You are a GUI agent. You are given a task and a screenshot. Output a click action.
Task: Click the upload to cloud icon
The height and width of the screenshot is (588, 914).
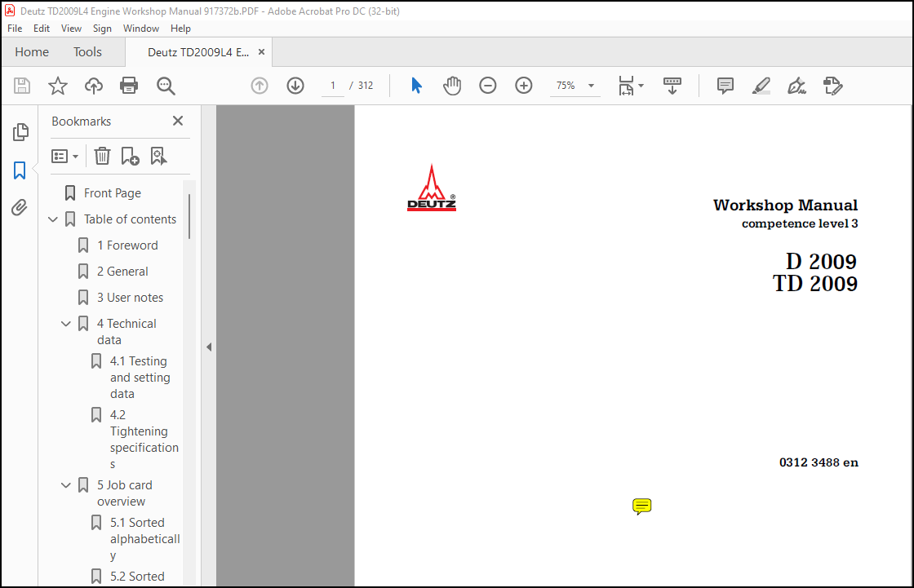click(93, 86)
